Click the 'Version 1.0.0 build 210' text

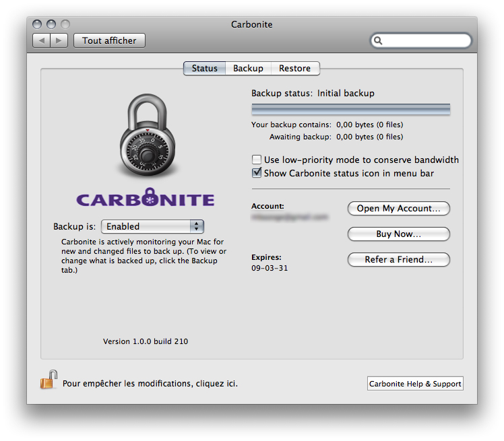146,341
